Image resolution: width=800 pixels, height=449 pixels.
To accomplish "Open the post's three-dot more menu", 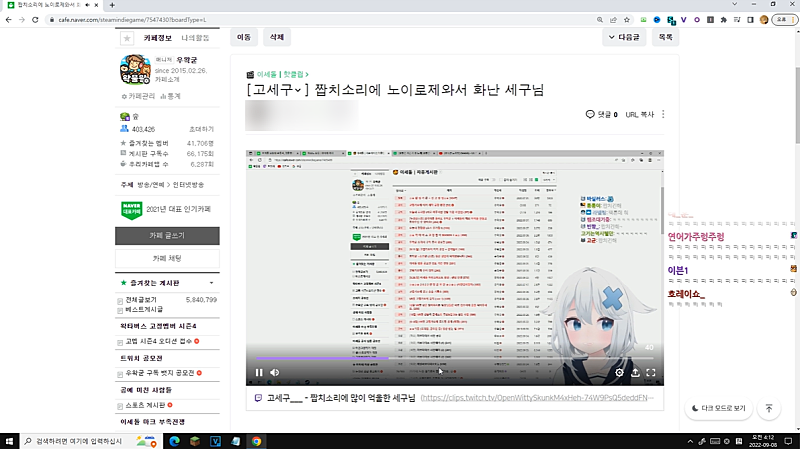I will (x=663, y=115).
